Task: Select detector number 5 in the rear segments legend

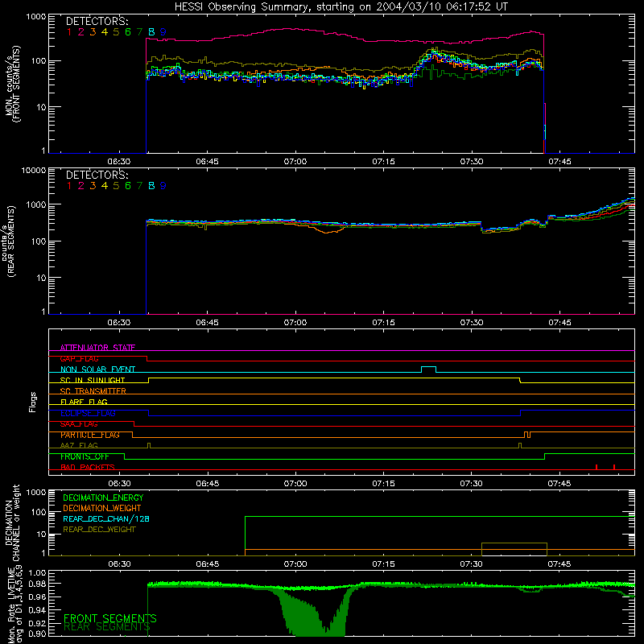Action: [x=116, y=186]
